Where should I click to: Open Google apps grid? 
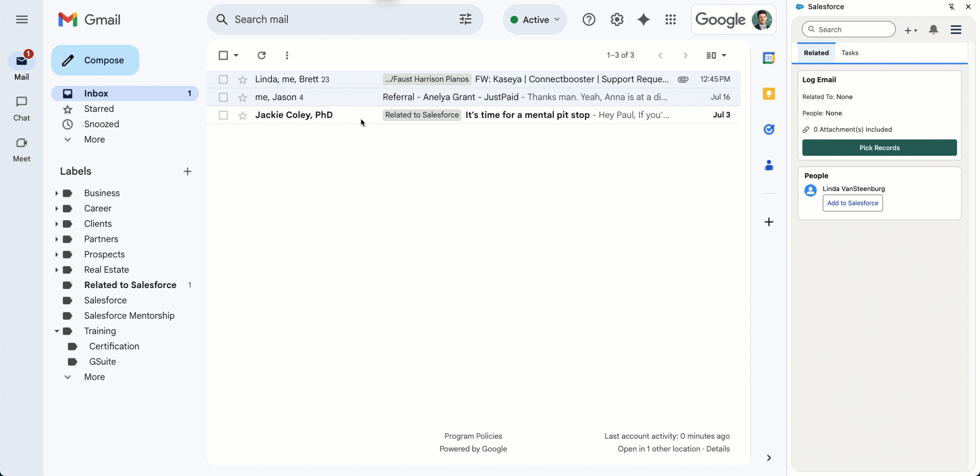pyautogui.click(x=671, y=19)
